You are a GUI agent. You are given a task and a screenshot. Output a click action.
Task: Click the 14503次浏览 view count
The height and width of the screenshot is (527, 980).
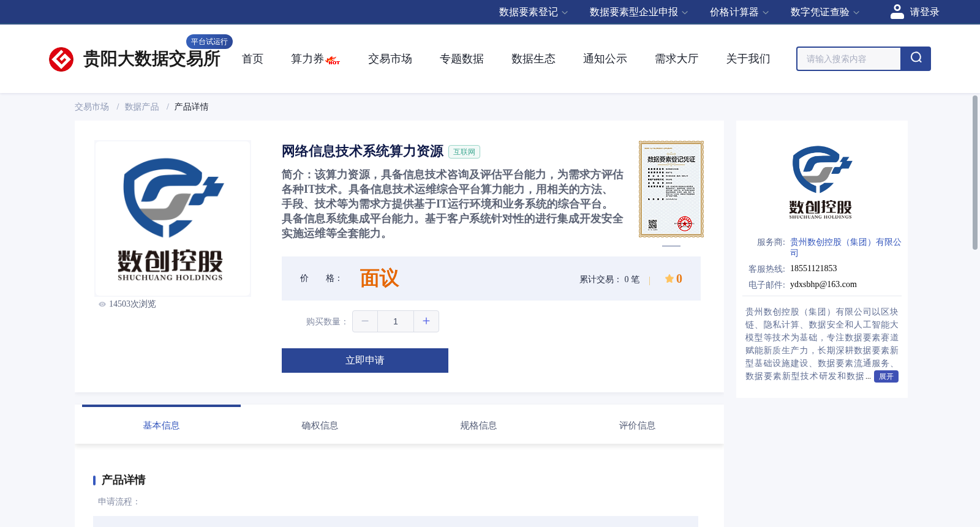coord(132,304)
